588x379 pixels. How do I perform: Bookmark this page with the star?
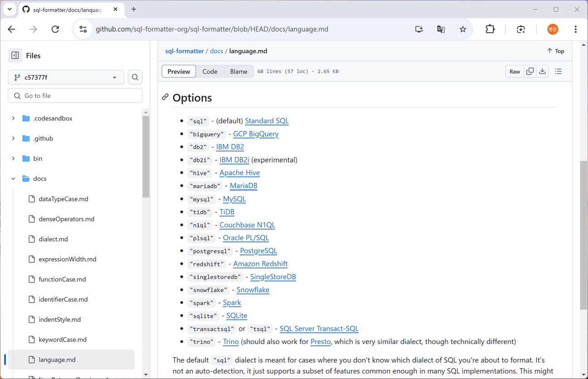[x=463, y=29]
